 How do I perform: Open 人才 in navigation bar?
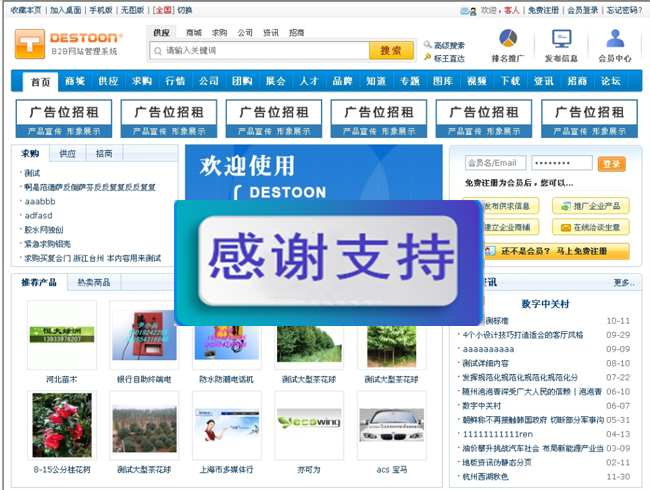[x=309, y=81]
